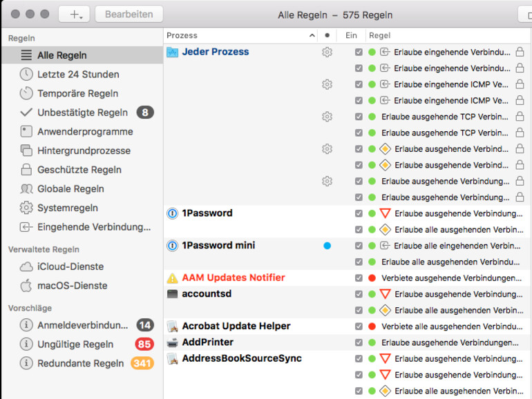This screenshot has height=399, width=532.
Task: Click the AddPrinter printer icon
Action: click(x=172, y=342)
